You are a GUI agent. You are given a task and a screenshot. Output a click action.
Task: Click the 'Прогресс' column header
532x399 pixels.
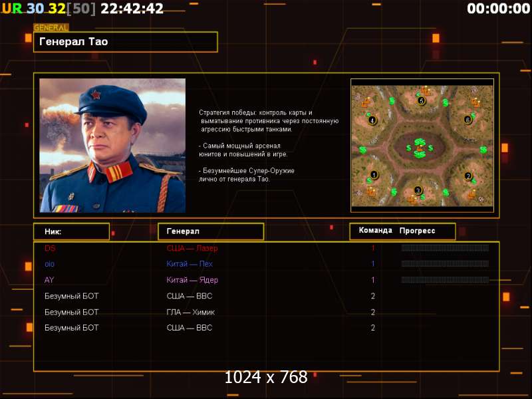pyautogui.click(x=418, y=231)
